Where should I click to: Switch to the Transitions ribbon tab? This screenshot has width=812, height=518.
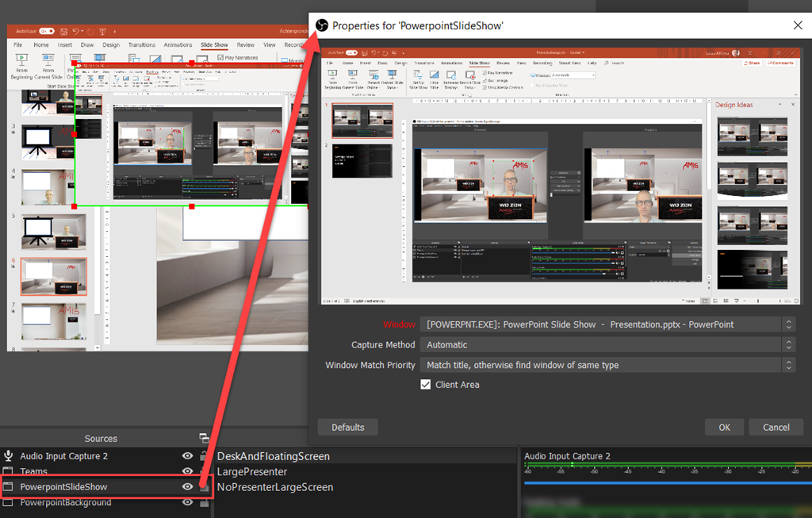[x=141, y=45]
